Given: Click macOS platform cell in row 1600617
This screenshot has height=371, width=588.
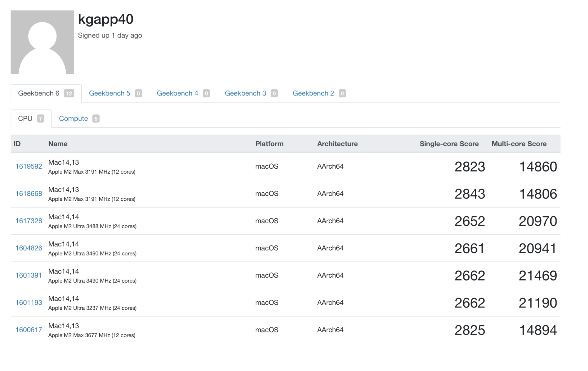Looking at the screenshot, I should [x=267, y=330].
